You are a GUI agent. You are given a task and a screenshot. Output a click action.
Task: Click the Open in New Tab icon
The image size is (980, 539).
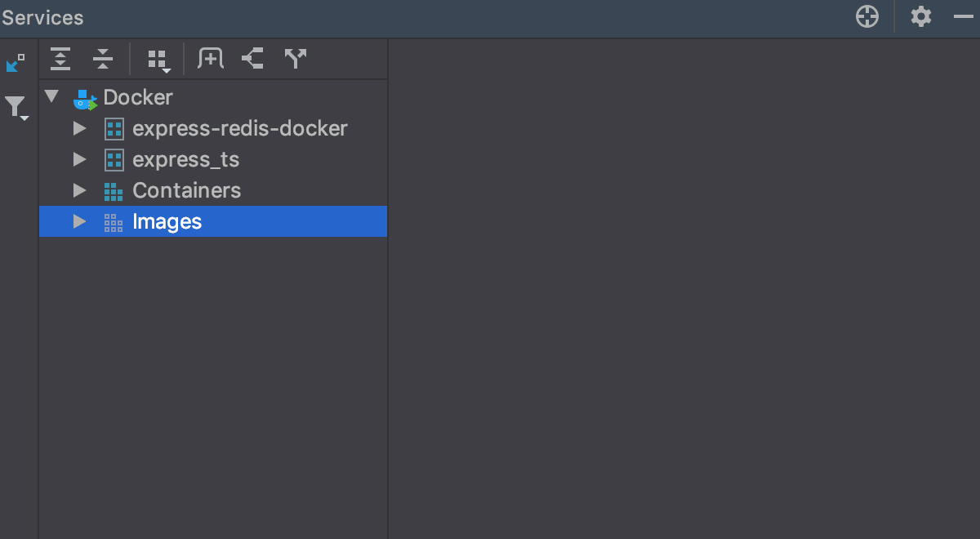tap(252, 59)
